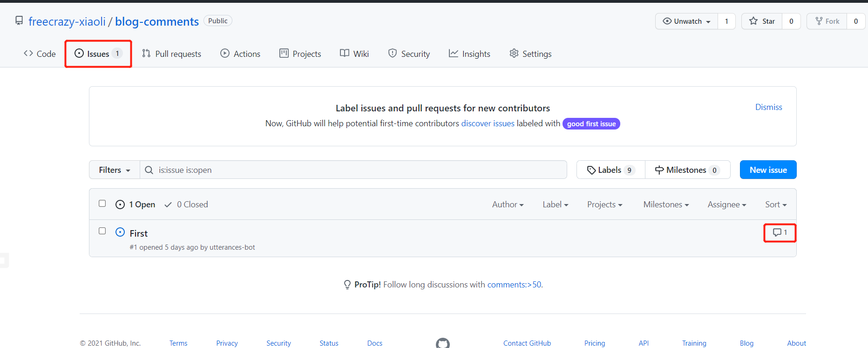Check the box for the First issue
This screenshot has height=348, width=868.
pyautogui.click(x=102, y=231)
